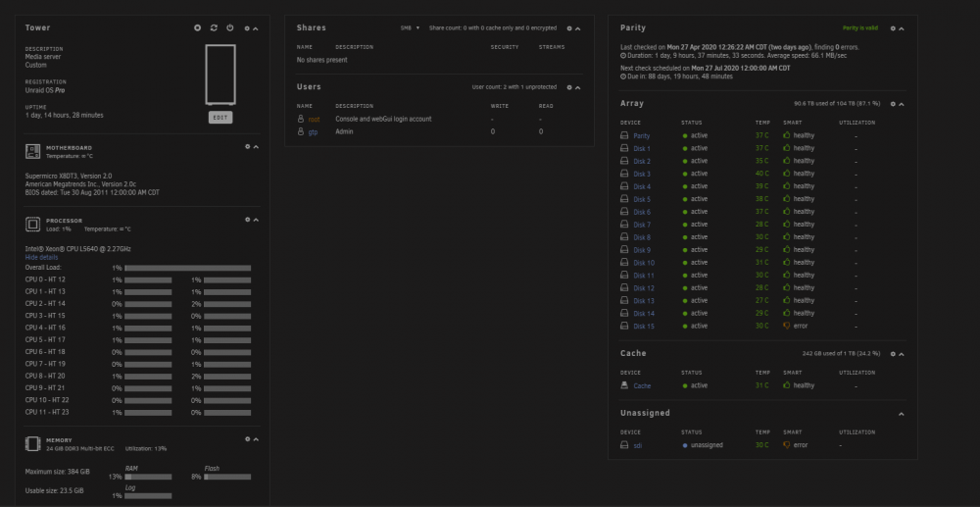Stop the array with the Tower stop icon
This screenshot has height=507, width=980.
click(x=198, y=28)
